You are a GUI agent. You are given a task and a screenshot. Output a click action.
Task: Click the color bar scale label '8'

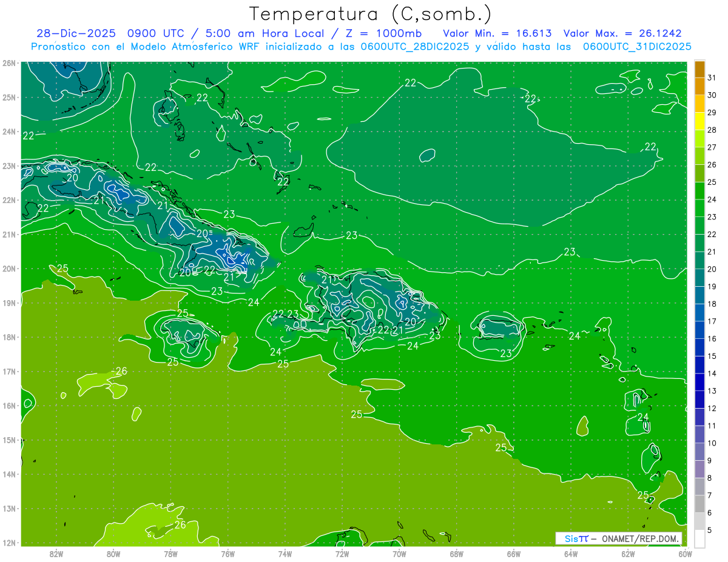(x=710, y=478)
